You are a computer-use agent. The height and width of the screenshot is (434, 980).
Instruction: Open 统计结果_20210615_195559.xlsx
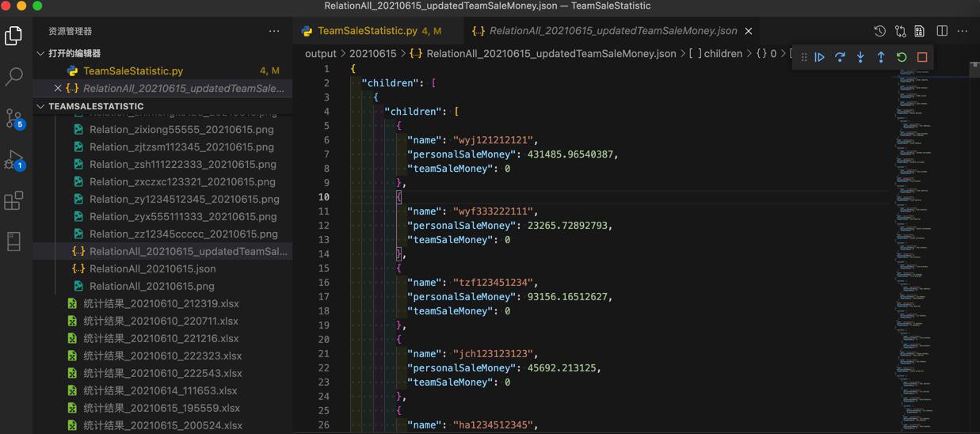pos(162,408)
